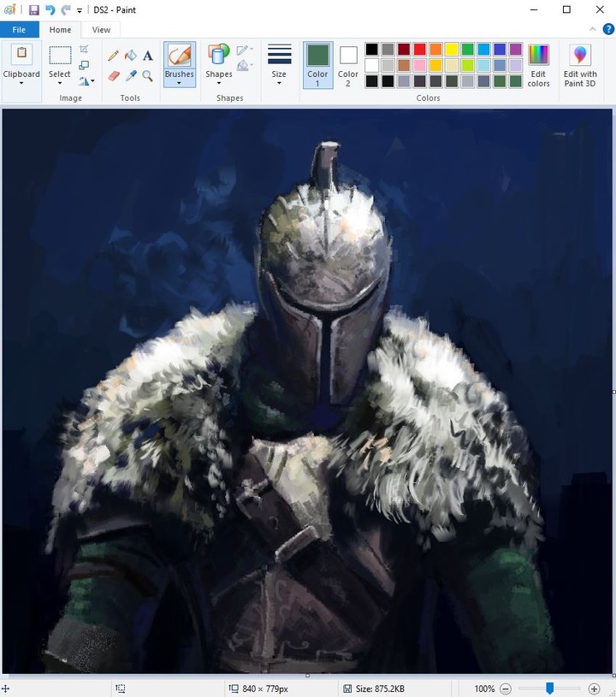
Task: Activate the Color 1 foreground box
Action: (317, 65)
